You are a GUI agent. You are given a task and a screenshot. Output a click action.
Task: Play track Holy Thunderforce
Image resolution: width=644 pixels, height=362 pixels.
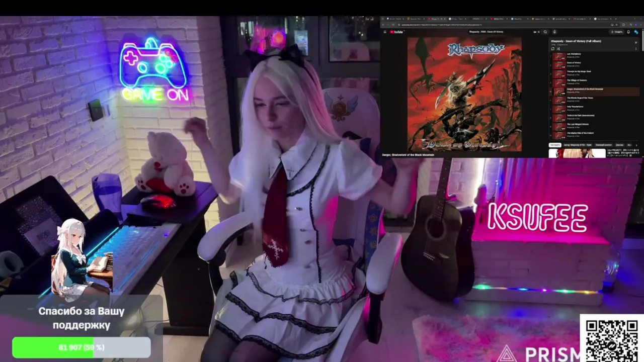[x=594, y=109]
